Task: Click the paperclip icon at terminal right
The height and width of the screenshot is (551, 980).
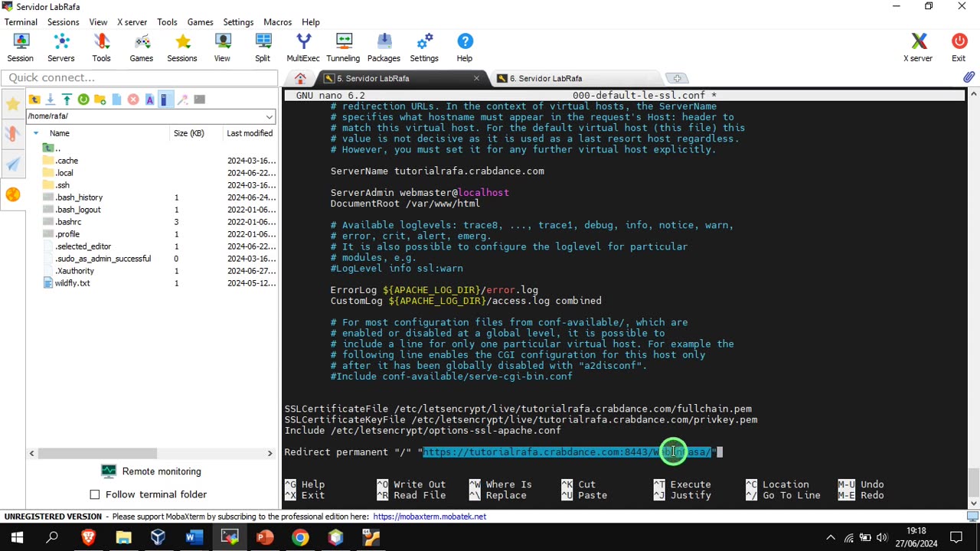Action: (969, 78)
